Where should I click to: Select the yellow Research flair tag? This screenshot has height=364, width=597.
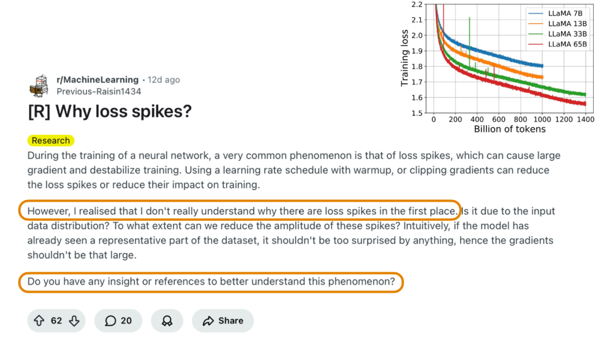coord(51,140)
